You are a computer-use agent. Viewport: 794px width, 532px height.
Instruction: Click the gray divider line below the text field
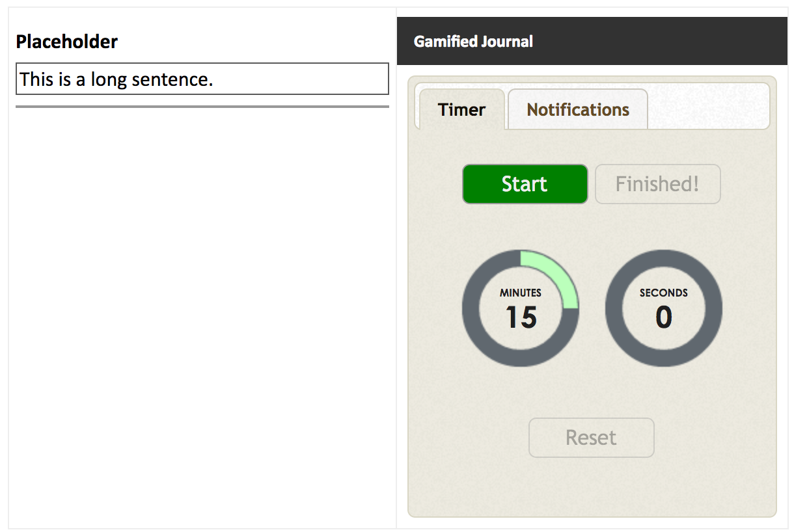click(x=202, y=106)
